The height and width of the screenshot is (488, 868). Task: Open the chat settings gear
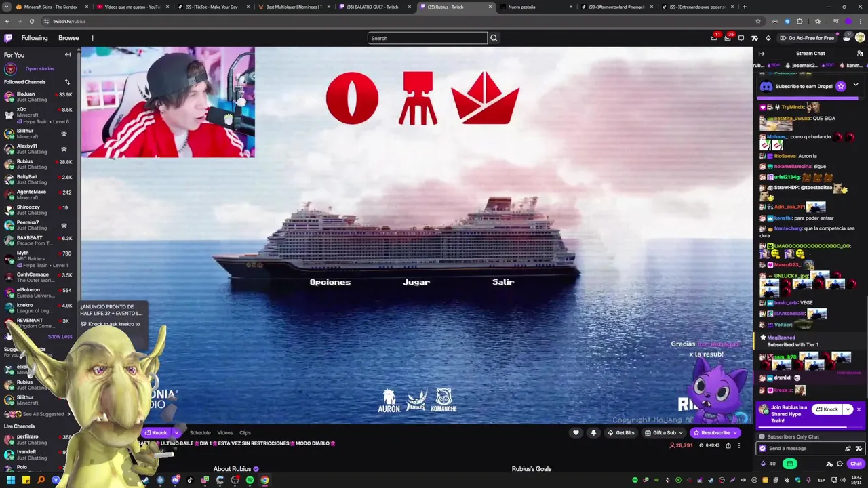[840, 464]
